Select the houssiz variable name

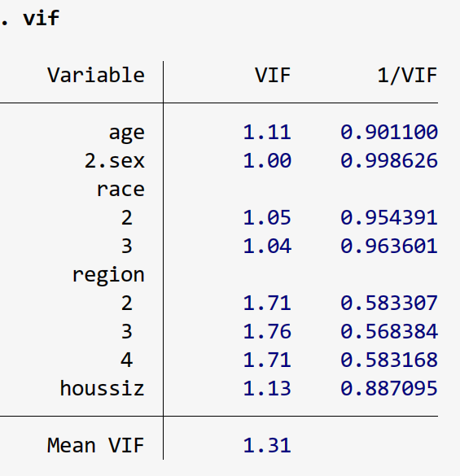(102, 388)
